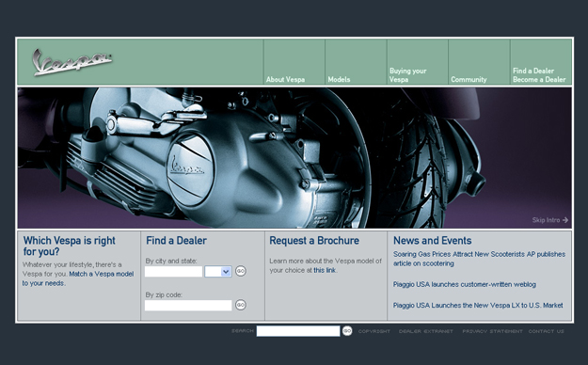588x365 pixels.
Task: Click 'this link' under Request a Brochure
Action: pos(325,270)
